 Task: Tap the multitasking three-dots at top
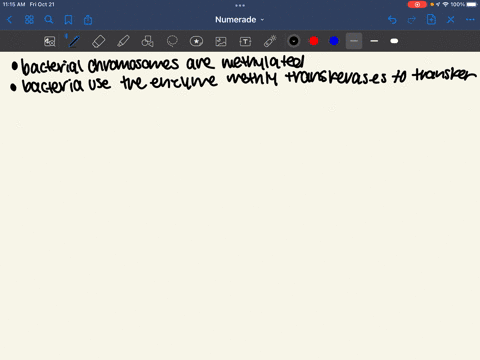[240, 5]
